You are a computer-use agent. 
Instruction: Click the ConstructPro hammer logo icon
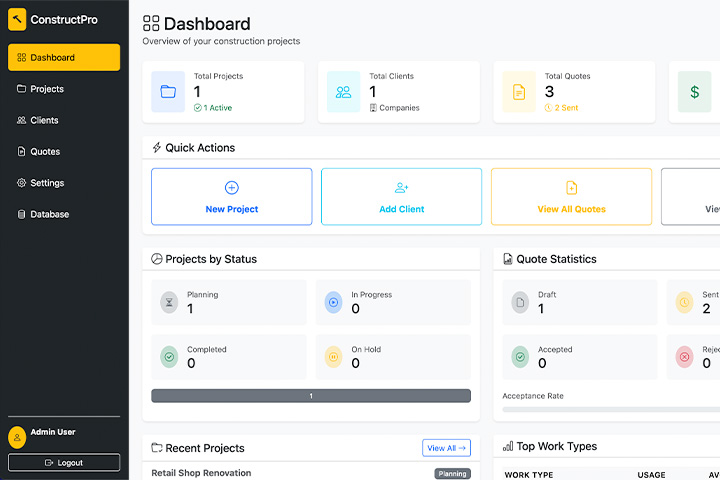17,19
